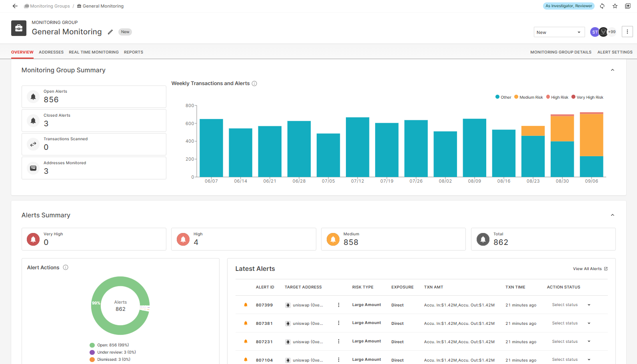Open alert ID 807381

tap(264, 324)
